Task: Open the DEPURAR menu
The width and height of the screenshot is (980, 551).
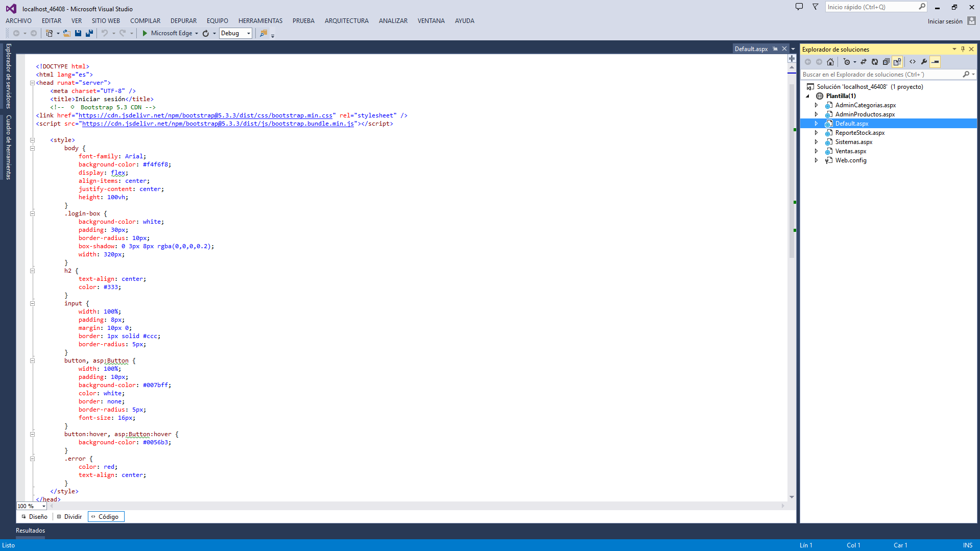Action: [x=183, y=20]
